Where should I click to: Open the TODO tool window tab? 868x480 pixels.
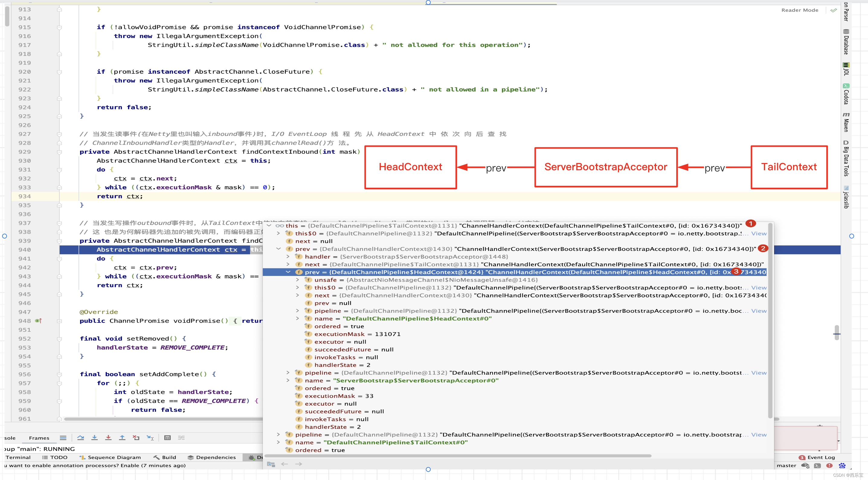tap(55, 457)
